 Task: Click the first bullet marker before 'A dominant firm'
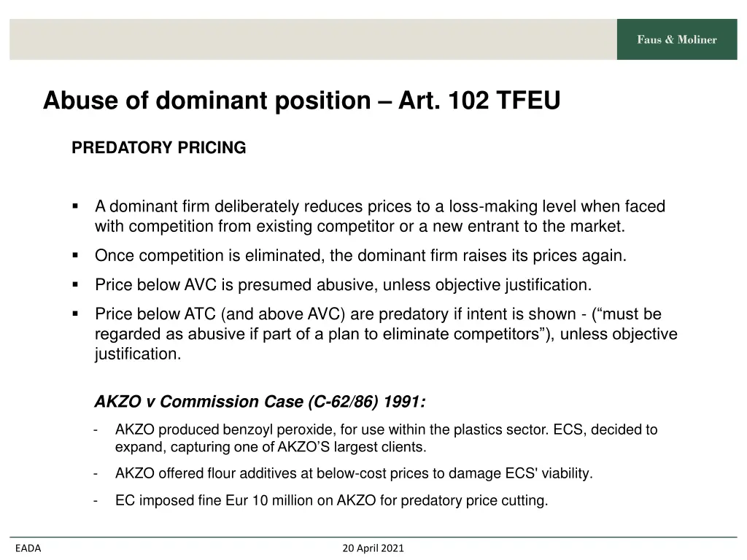(x=75, y=206)
